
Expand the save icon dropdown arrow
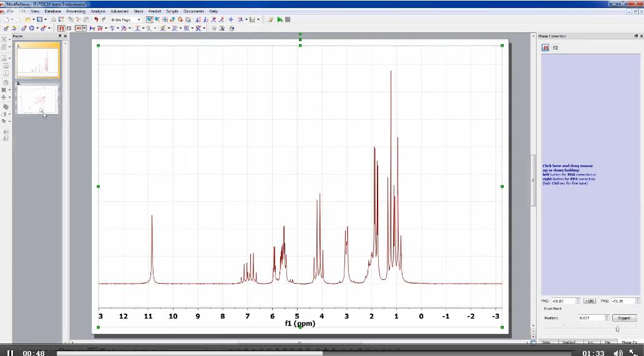click(46, 19)
